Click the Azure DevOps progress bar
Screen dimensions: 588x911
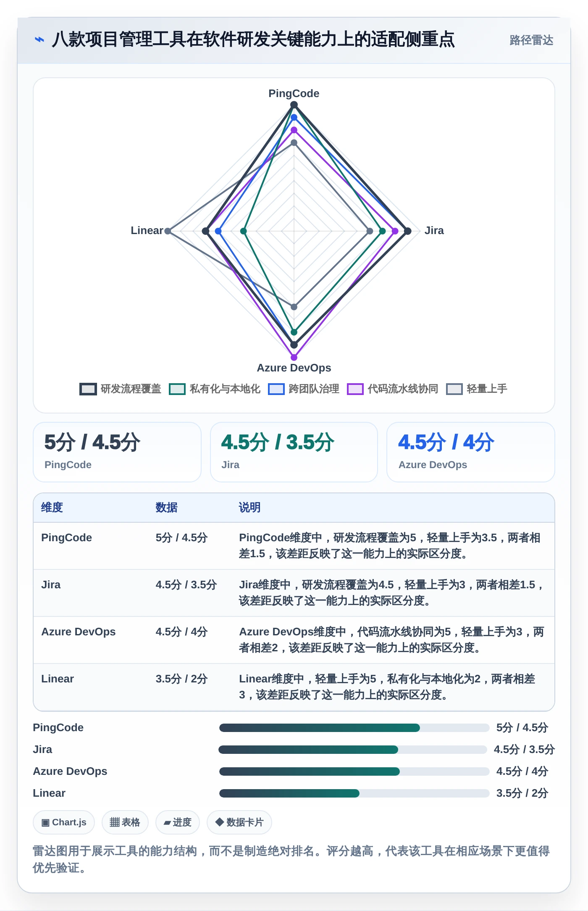pyautogui.click(x=354, y=771)
